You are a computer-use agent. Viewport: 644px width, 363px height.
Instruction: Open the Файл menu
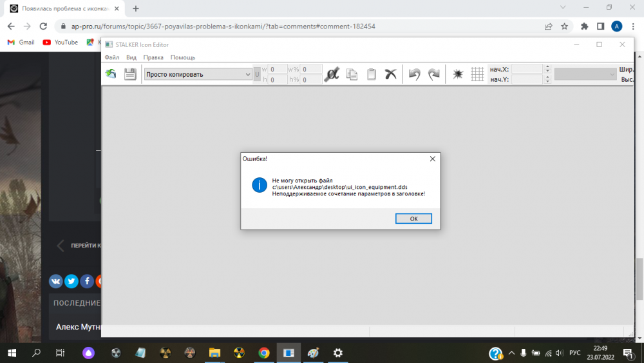coord(111,57)
